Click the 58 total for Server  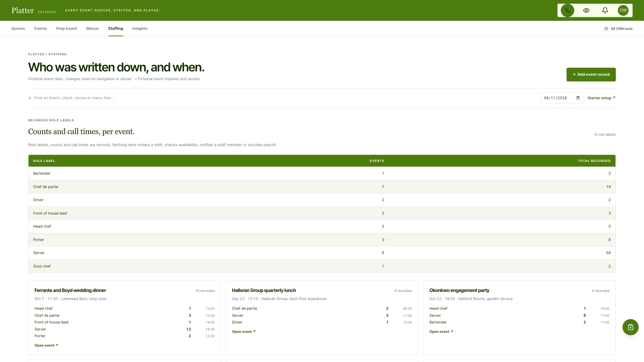tap(608, 253)
